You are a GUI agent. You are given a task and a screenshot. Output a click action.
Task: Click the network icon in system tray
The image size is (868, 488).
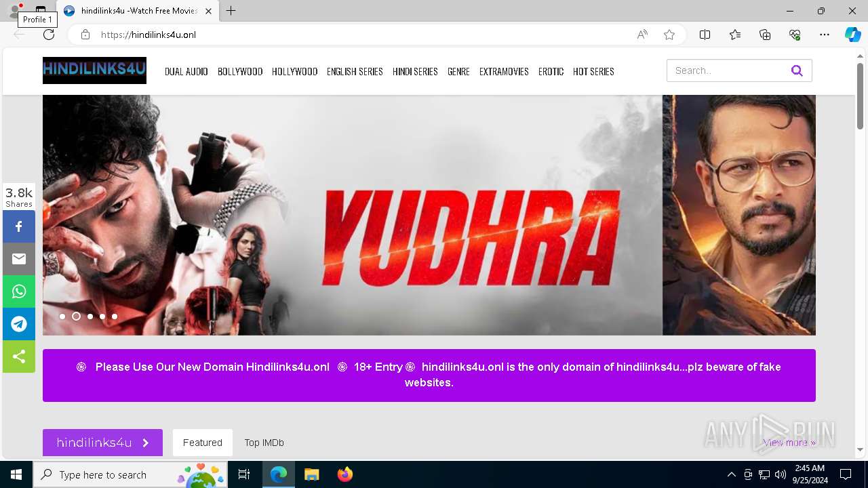pyautogui.click(x=764, y=474)
